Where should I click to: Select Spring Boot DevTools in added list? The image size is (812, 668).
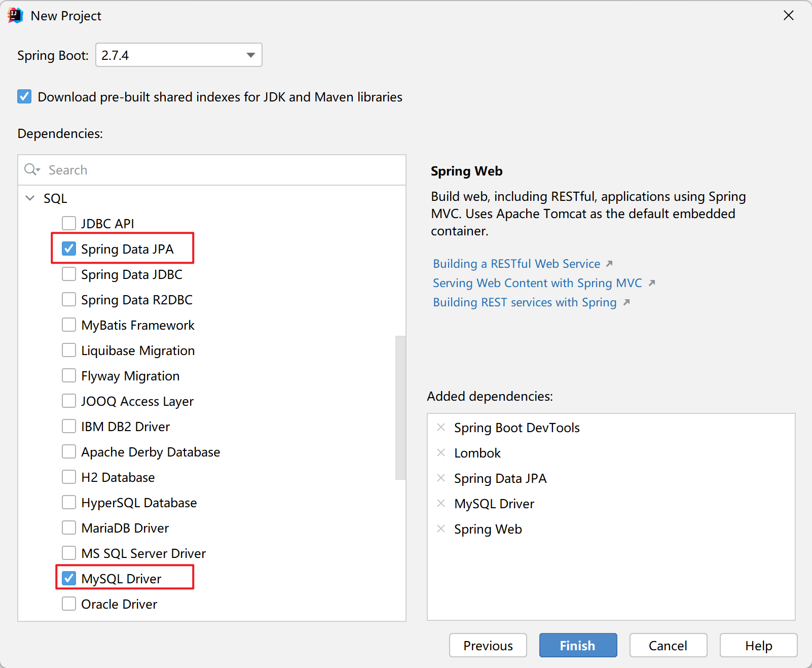[x=517, y=428]
